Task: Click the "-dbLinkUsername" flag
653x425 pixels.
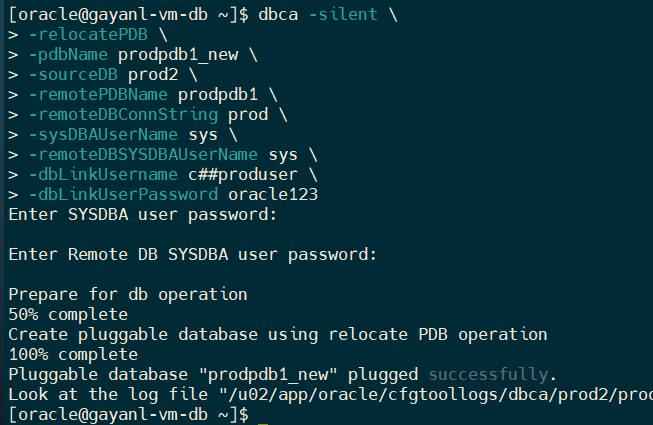Action: coord(103,175)
